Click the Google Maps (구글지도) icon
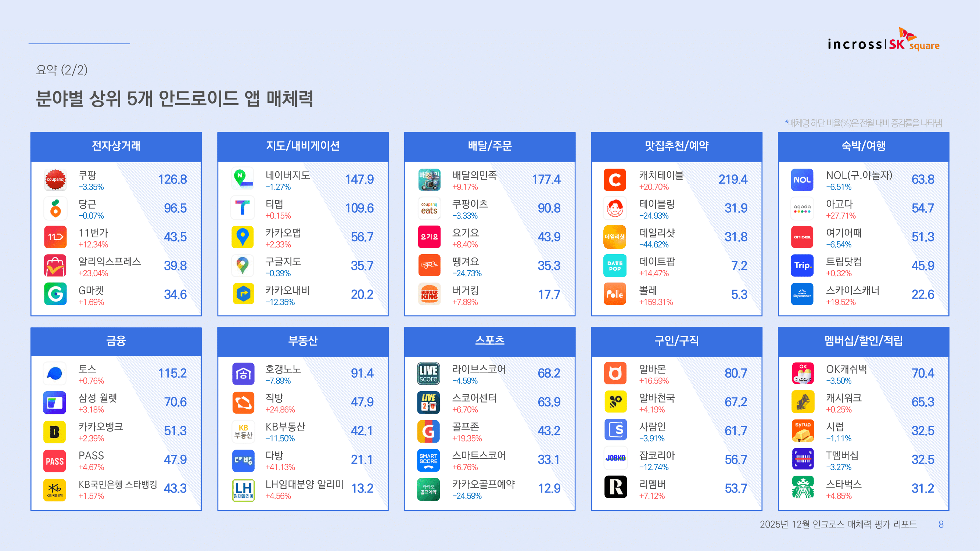980x551 pixels. coord(243,266)
